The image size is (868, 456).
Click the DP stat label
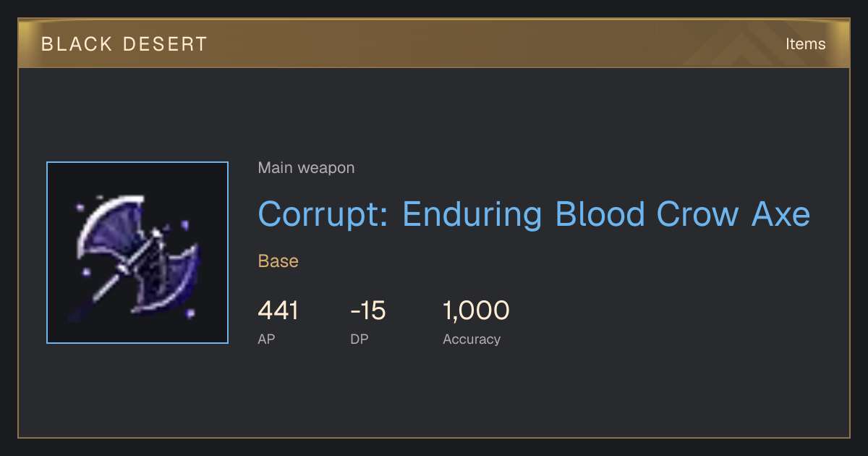(x=359, y=339)
